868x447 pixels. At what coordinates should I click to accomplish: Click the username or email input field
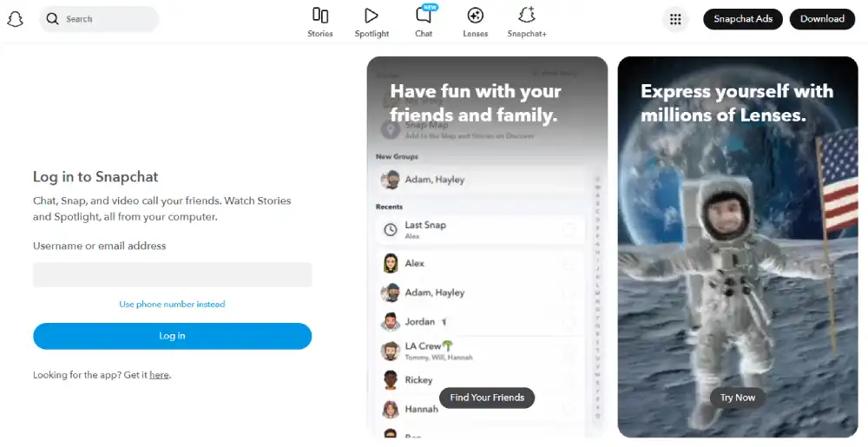(x=172, y=274)
